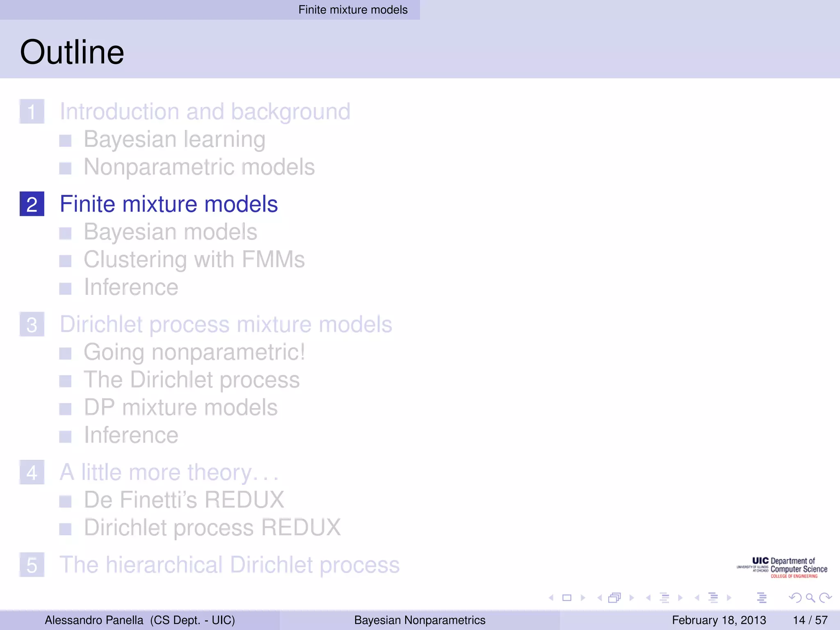Jump to 'De Finetti's REDUX' subsection
Viewport: 840px width, 630px height.
tap(184, 500)
